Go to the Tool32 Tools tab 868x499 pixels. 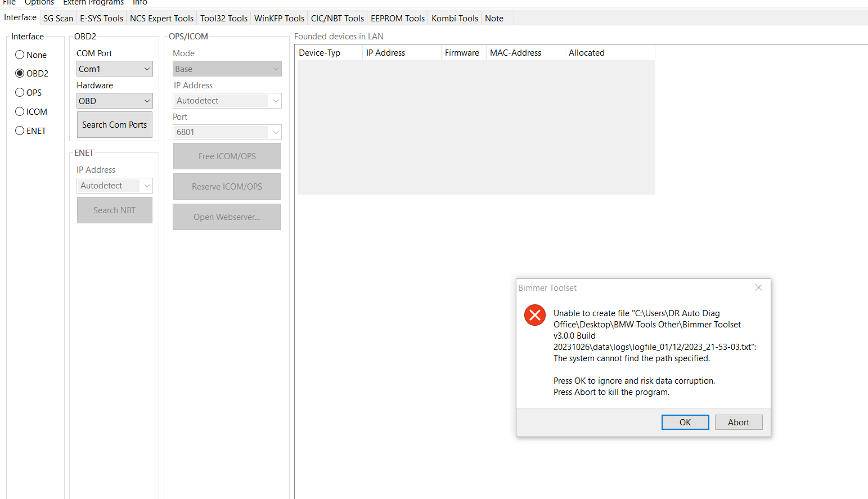224,19
